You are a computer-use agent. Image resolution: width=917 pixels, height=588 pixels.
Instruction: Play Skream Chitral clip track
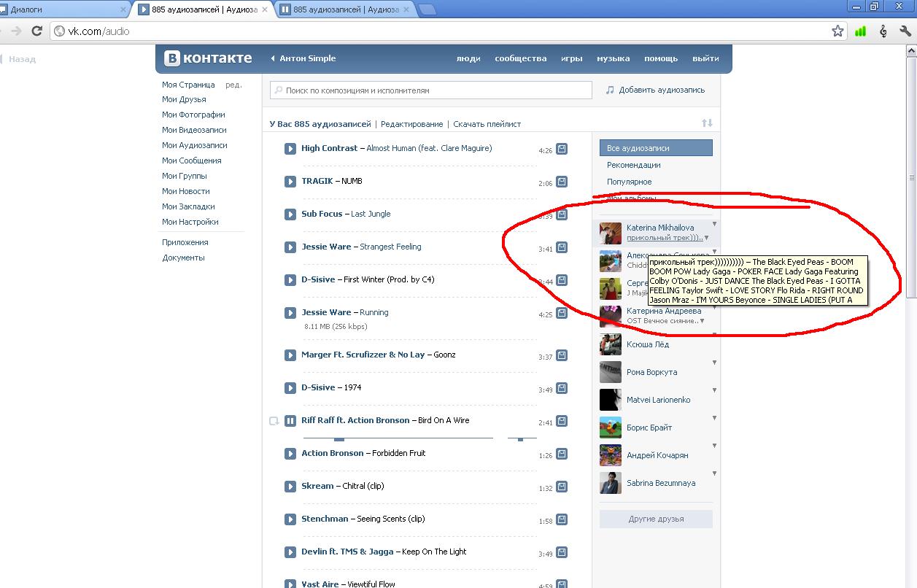(290, 487)
